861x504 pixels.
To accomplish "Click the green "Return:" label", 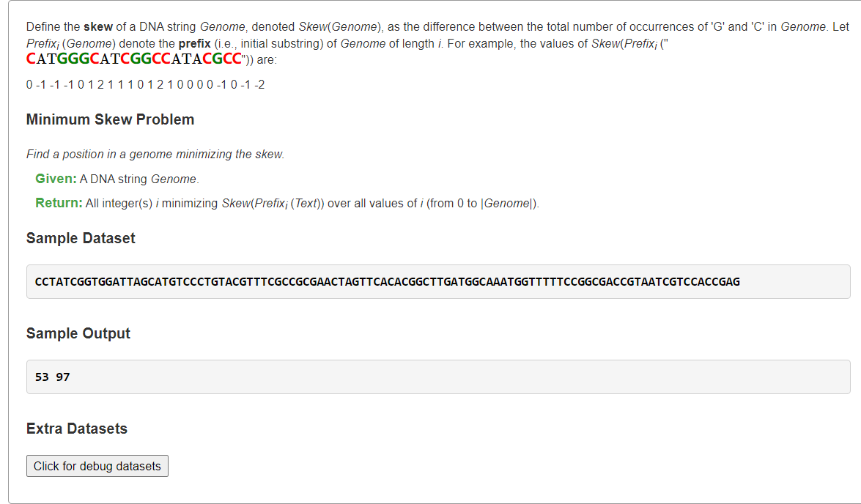I will pyautogui.click(x=59, y=203).
